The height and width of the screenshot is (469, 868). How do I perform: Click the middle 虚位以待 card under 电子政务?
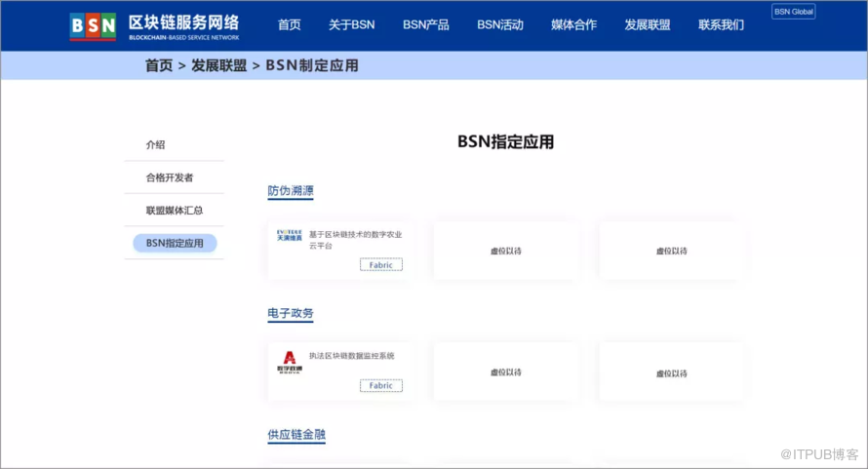coord(505,372)
